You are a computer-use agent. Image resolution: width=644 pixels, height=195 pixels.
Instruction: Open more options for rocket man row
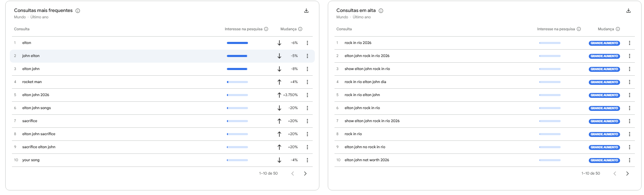coord(307,82)
